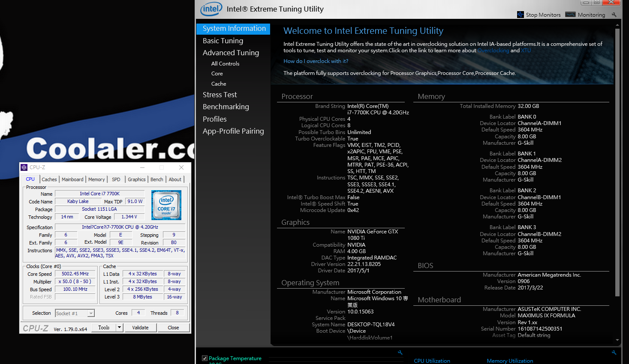Viewport: 629px width, 364px height.
Task: Click the BIOS version 0906 value
Action: pos(524,281)
